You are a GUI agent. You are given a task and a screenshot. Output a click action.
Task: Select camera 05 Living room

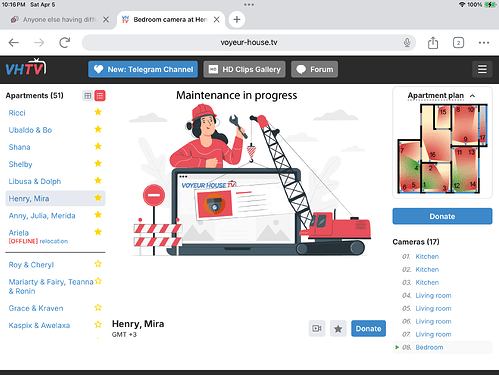[433, 309]
